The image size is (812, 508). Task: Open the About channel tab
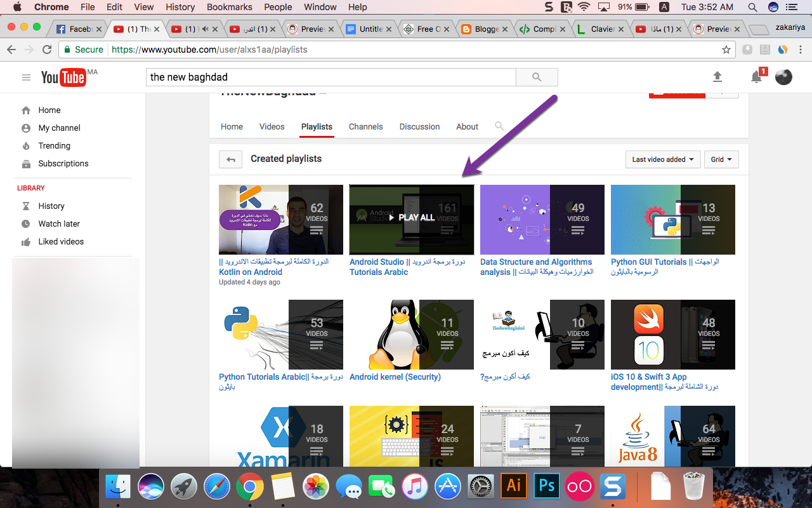pyautogui.click(x=467, y=126)
